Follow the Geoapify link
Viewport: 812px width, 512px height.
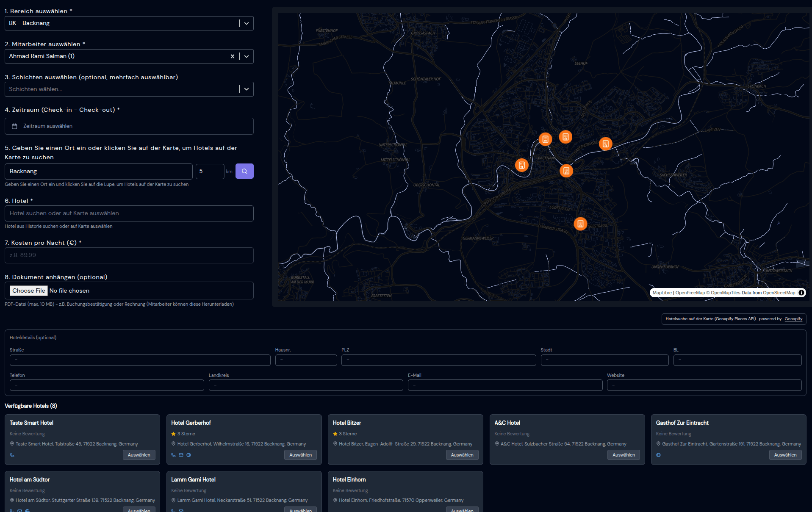coord(793,319)
